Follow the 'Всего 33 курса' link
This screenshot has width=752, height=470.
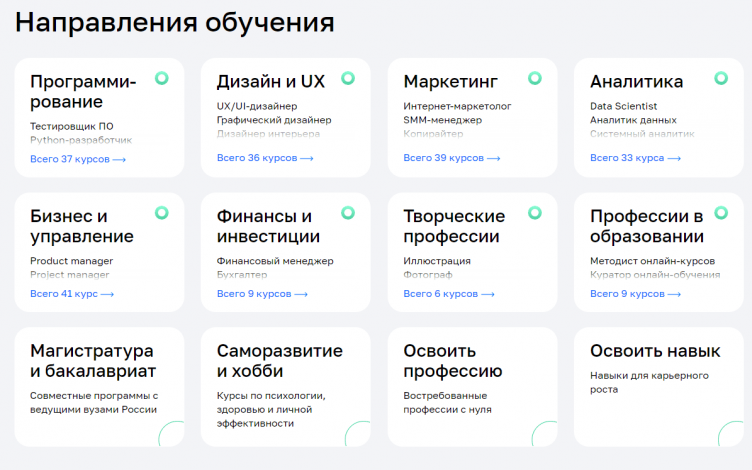pos(635,158)
